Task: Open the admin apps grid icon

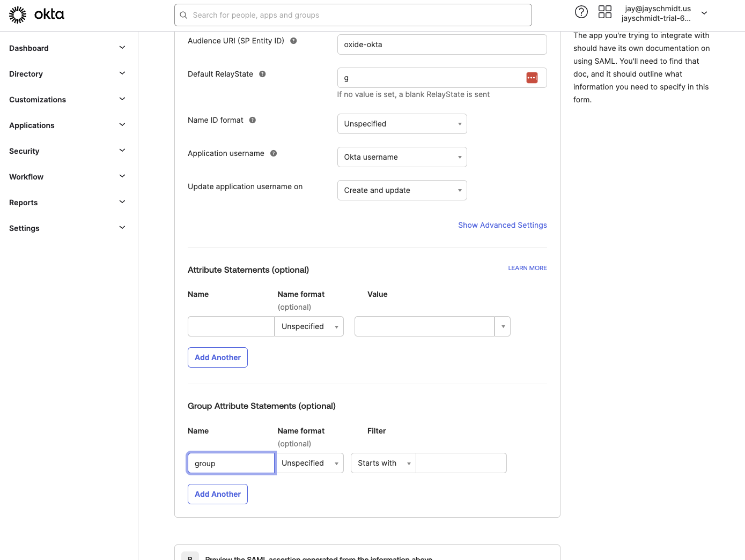Action: (605, 11)
